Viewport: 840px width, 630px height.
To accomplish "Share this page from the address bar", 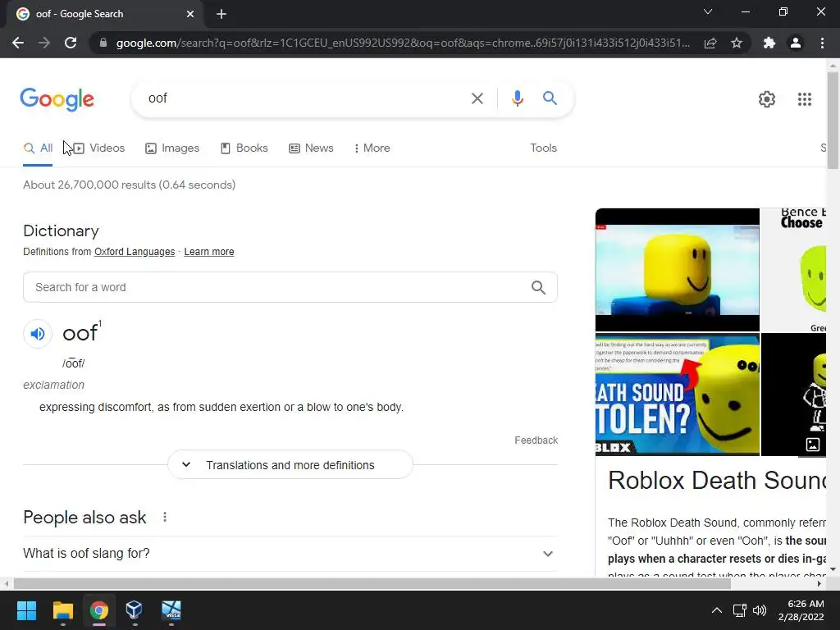I will (x=710, y=43).
